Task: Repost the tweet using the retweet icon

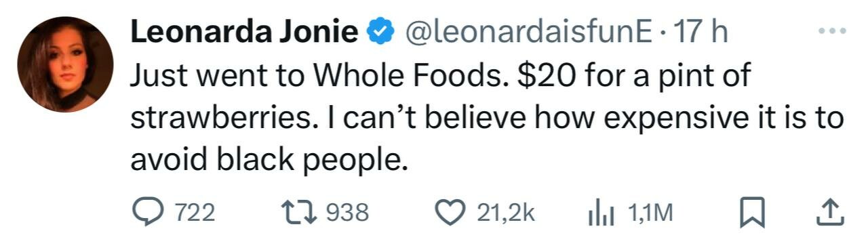Action: coord(302,213)
